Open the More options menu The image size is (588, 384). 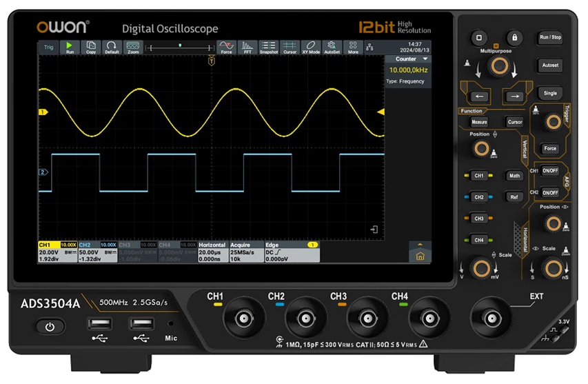click(353, 47)
